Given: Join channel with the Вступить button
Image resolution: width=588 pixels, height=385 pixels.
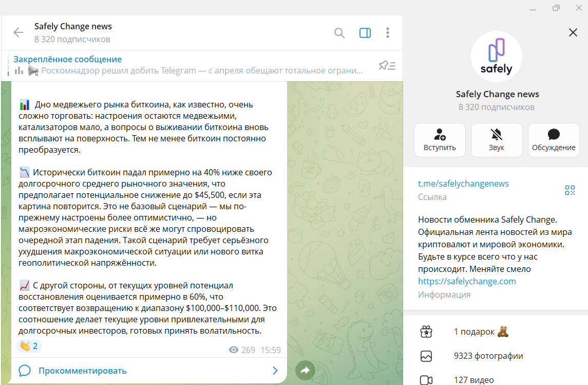Looking at the screenshot, I should tap(440, 140).
